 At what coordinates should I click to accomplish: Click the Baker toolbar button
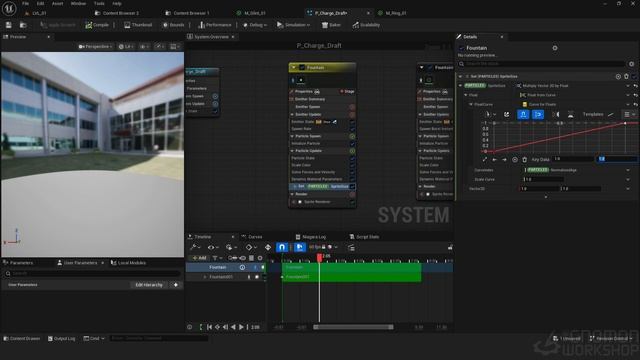(x=331, y=25)
